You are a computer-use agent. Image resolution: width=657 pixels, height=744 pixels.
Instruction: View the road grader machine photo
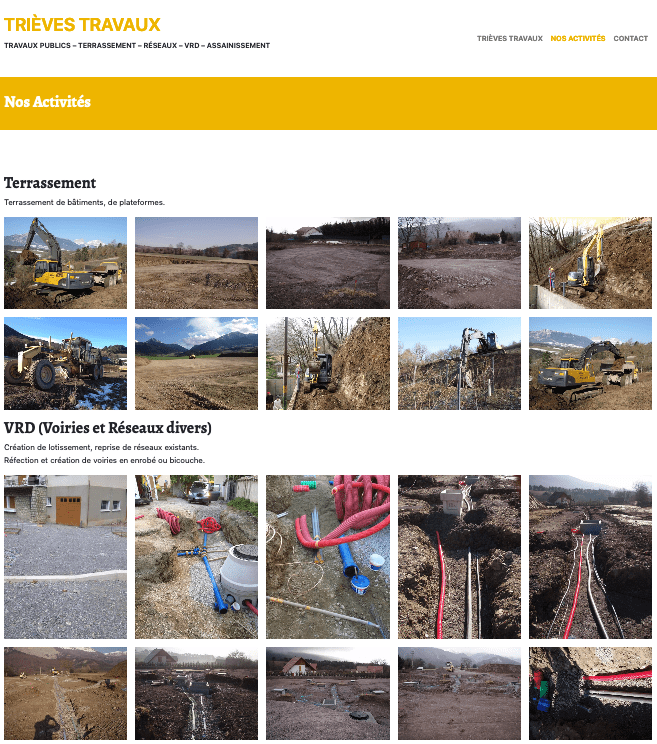point(65,363)
